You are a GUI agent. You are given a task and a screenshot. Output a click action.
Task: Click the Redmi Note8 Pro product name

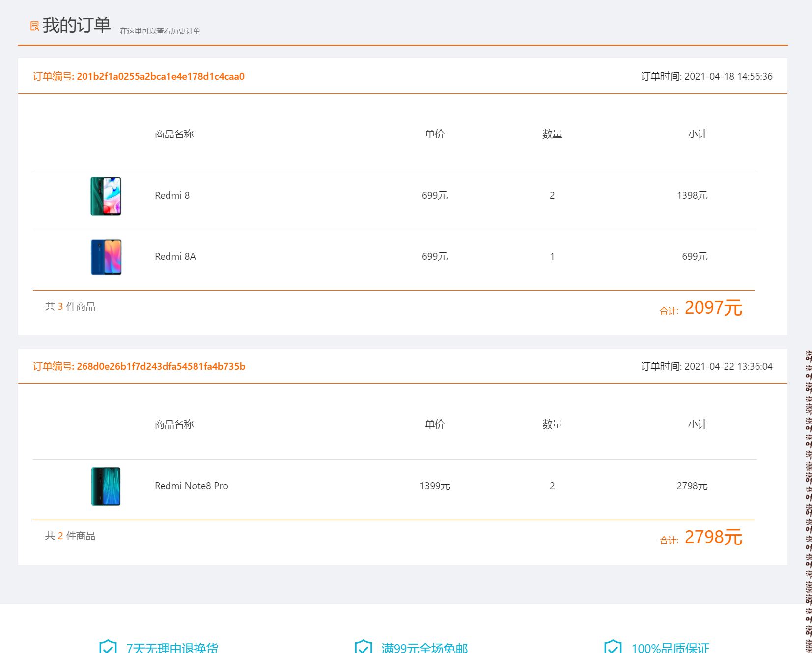click(x=192, y=486)
